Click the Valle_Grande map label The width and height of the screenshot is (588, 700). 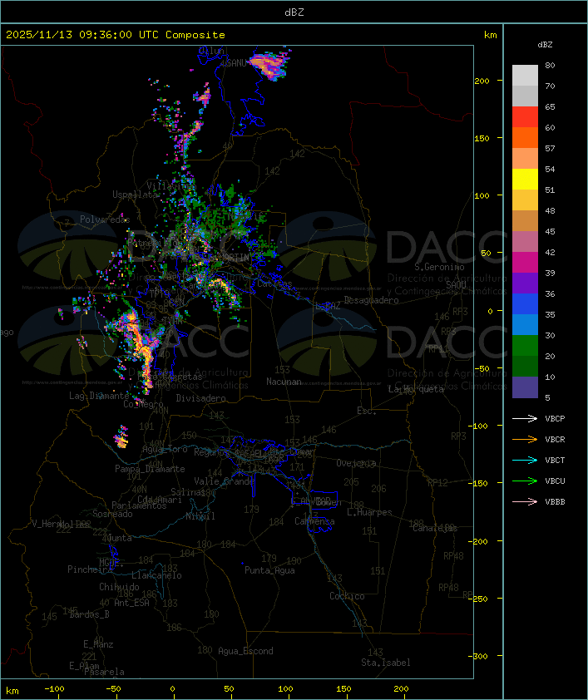tap(224, 481)
